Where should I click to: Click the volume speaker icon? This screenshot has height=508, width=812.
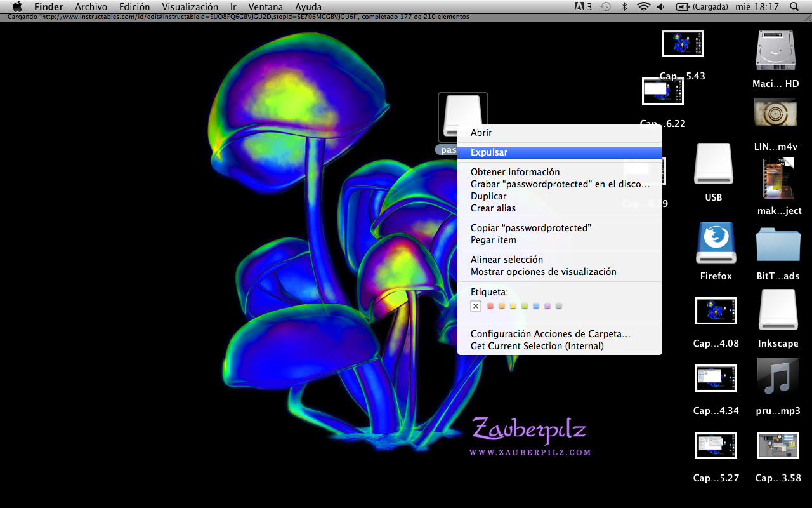(661, 6)
